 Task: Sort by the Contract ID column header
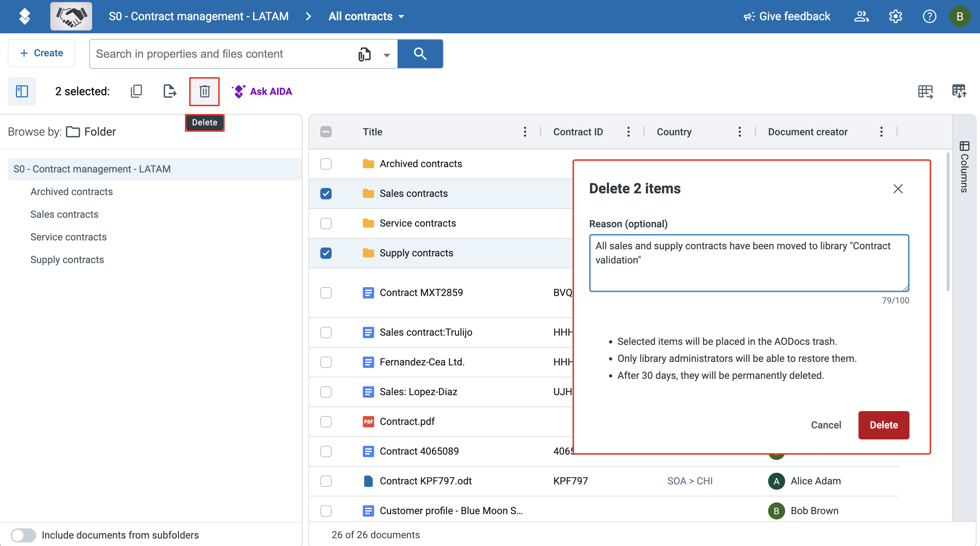point(578,132)
